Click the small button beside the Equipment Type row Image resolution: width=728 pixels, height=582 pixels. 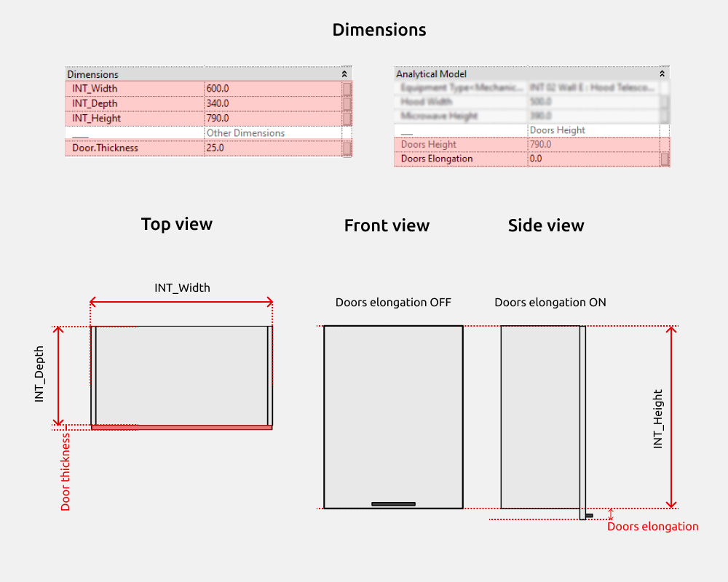[664, 87]
